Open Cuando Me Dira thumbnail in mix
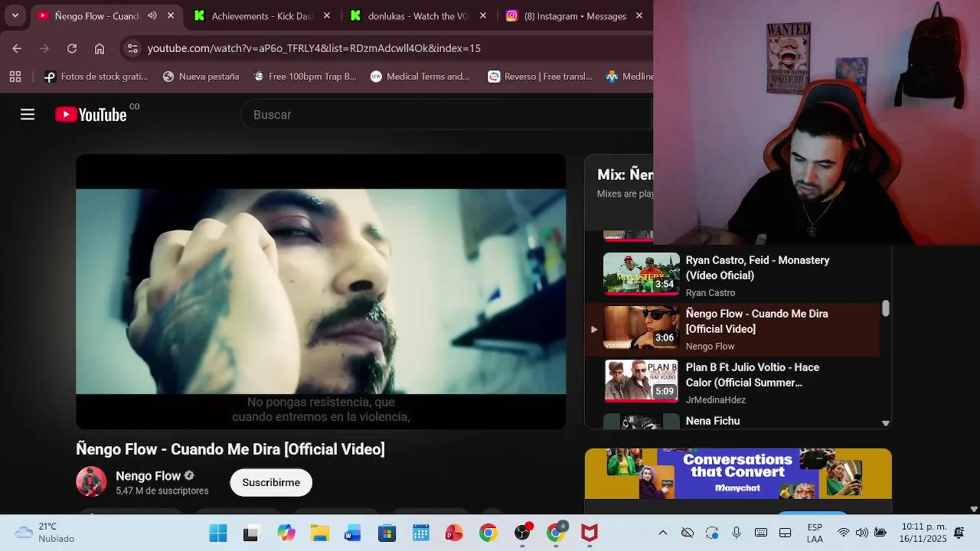The height and width of the screenshot is (551, 980). (641, 328)
